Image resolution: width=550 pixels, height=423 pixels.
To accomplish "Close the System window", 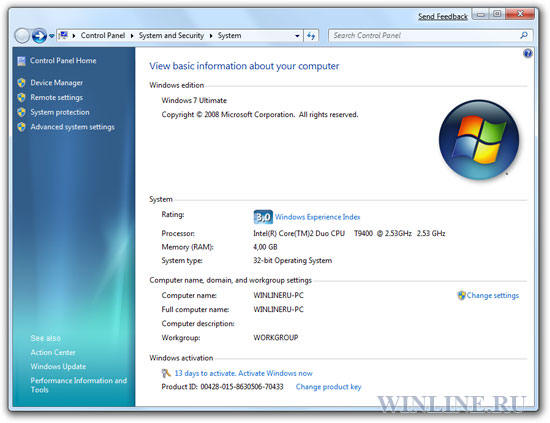I will point(520,14).
